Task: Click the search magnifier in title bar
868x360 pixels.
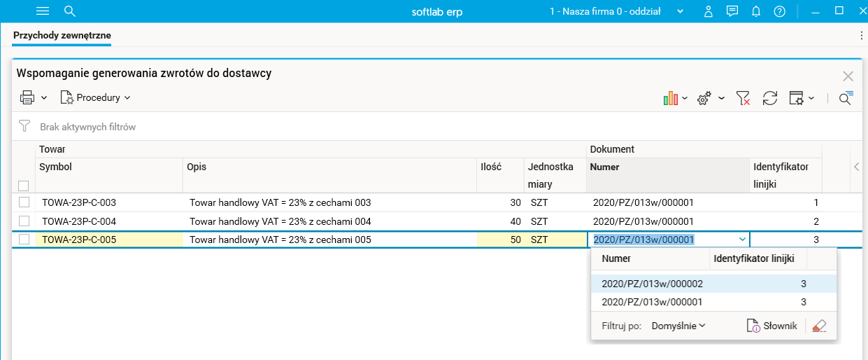Action: tap(69, 11)
